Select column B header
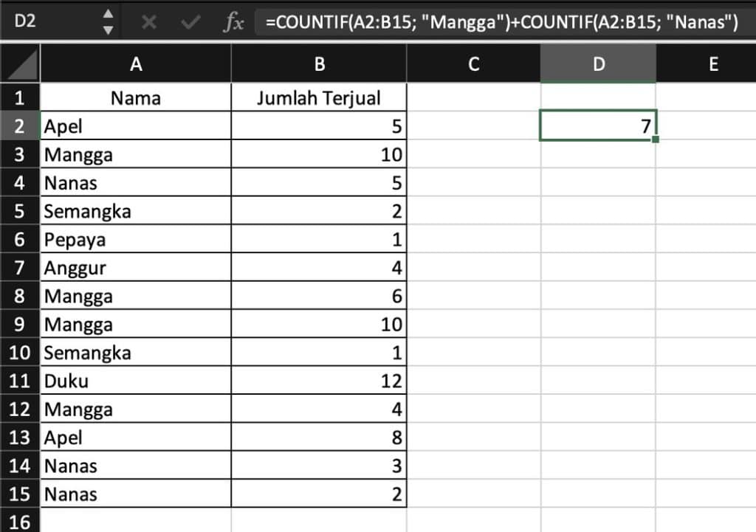This screenshot has height=532, width=756. click(318, 63)
